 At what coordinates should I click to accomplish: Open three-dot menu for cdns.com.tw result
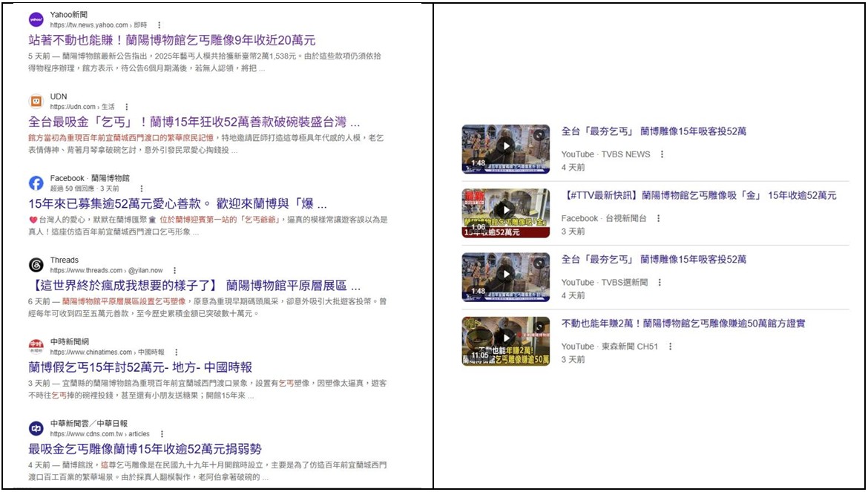(x=162, y=434)
